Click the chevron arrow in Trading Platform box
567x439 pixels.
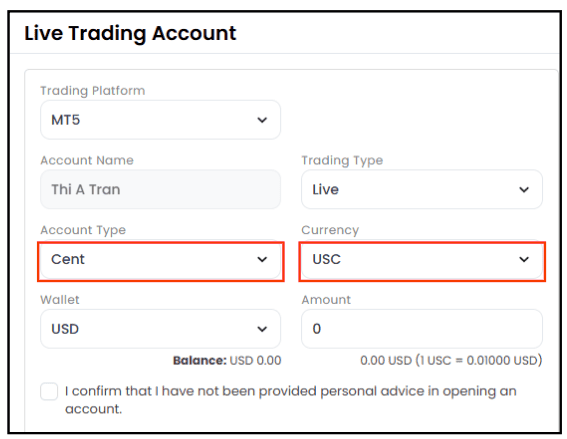(262, 120)
